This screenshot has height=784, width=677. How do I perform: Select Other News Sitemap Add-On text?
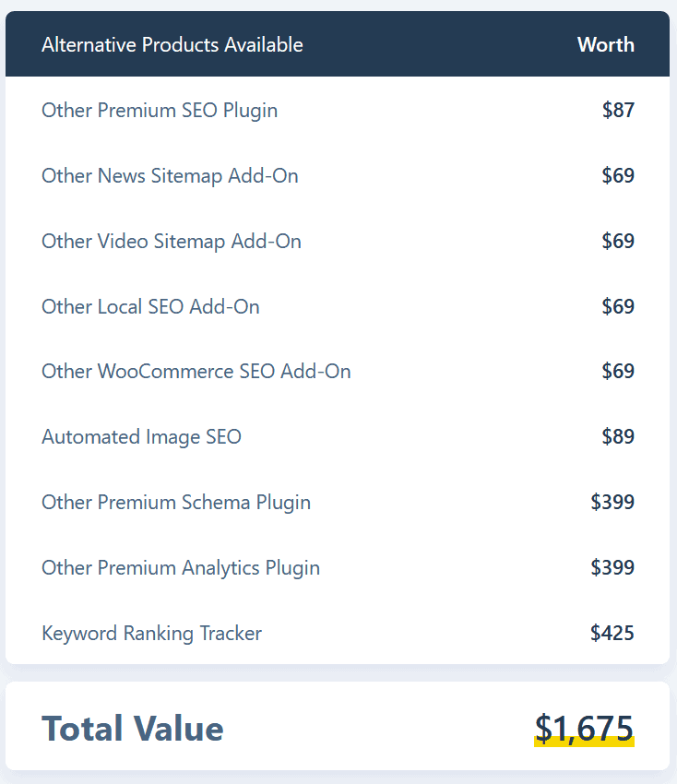(170, 176)
